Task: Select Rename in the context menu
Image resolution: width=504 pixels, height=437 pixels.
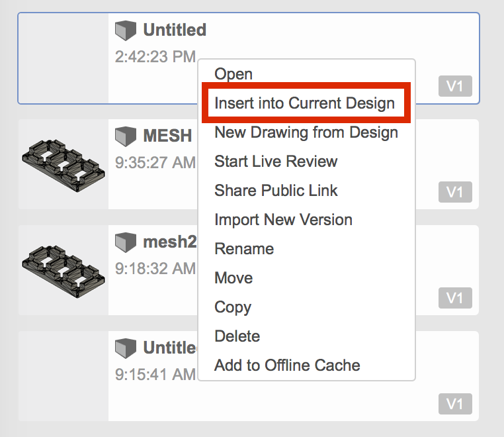Action: [244, 249]
